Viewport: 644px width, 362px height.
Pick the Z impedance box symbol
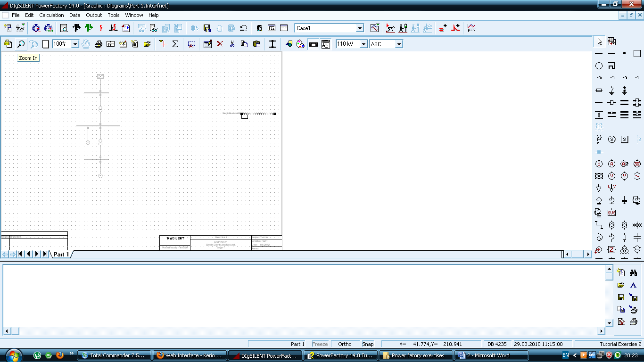611,249
